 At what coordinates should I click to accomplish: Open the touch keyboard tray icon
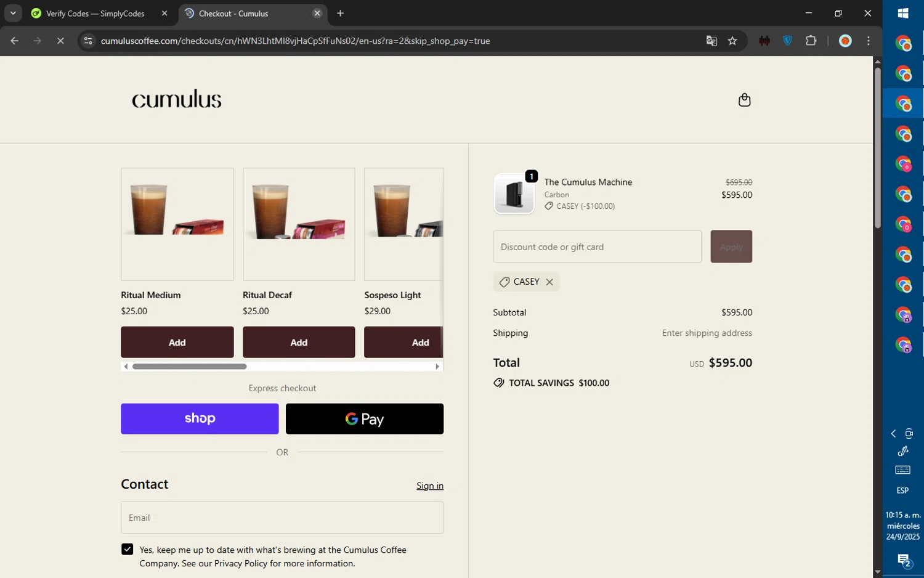(903, 470)
